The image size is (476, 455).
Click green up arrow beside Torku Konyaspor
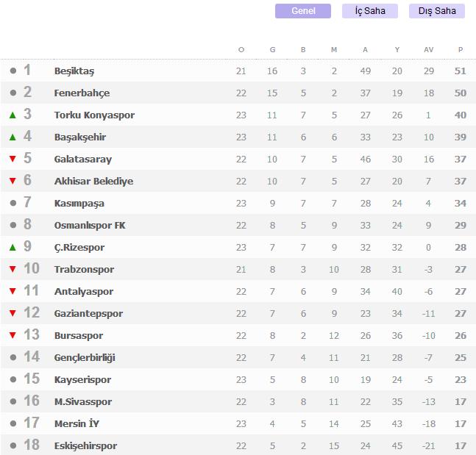pos(13,115)
